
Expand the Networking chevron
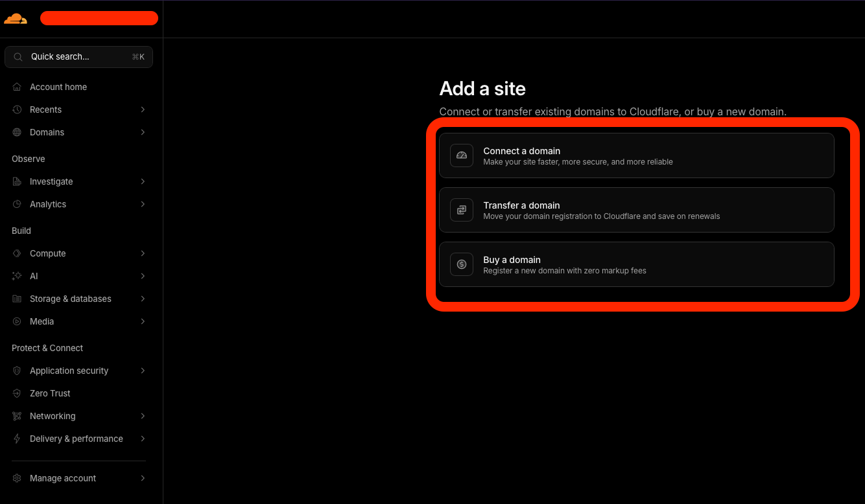[x=143, y=416]
